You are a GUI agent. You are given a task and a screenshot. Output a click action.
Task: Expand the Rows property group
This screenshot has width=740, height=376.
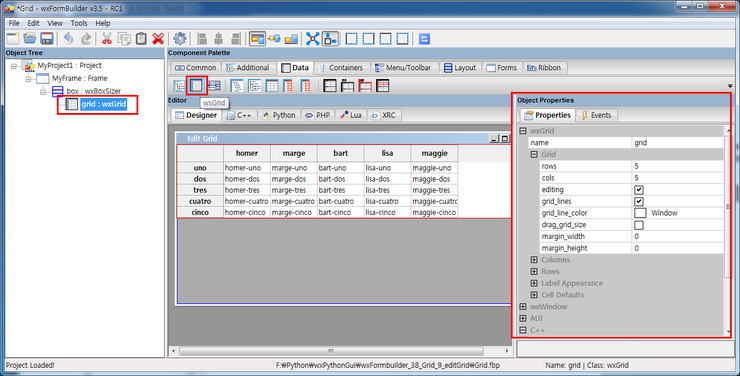(534, 271)
